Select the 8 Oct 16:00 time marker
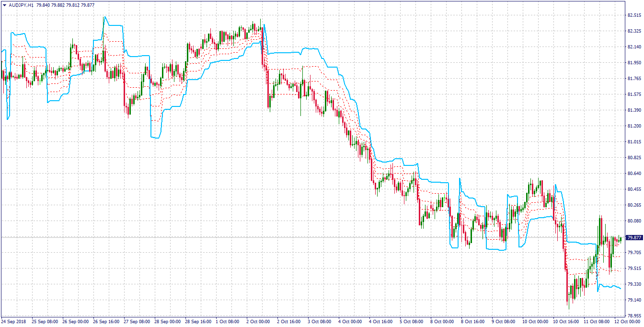 (x=473, y=322)
